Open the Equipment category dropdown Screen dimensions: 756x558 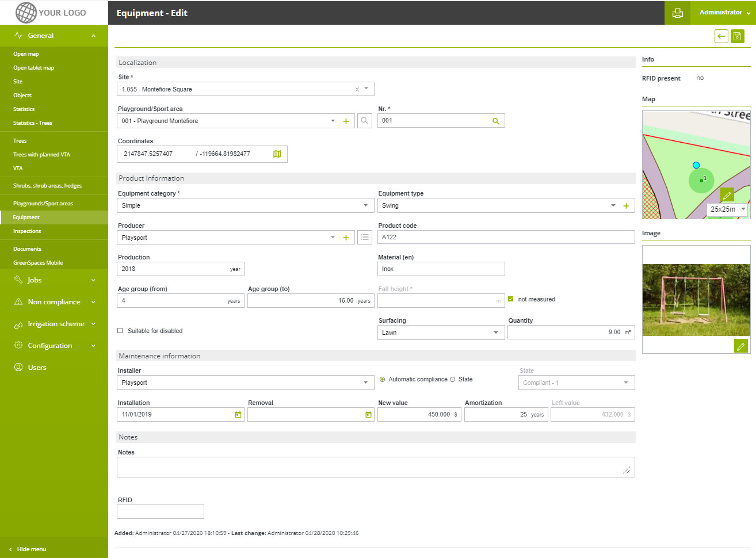[245, 206]
